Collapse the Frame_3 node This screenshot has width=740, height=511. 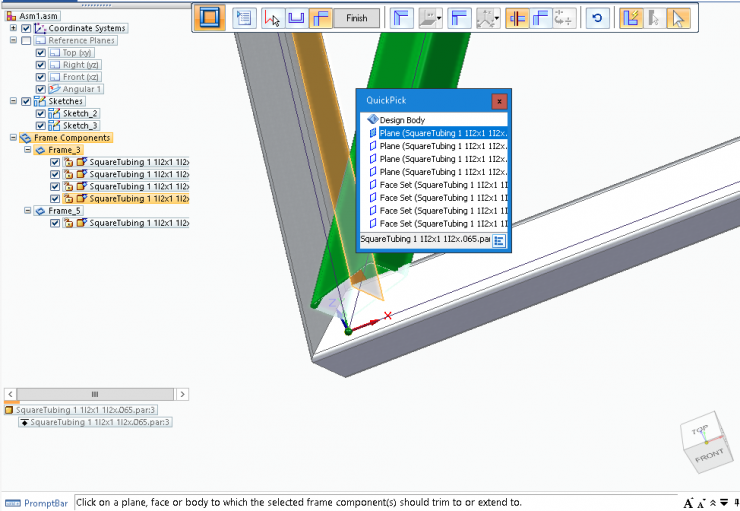[x=27, y=150]
